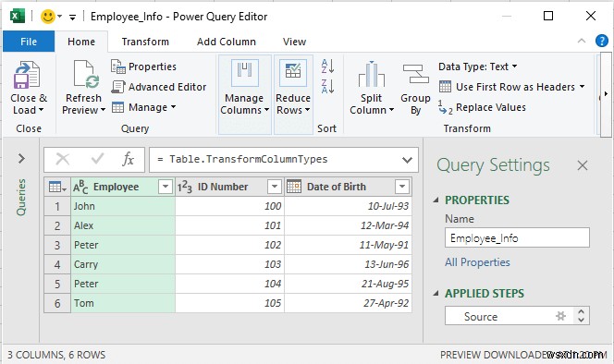
Task: Click the Excel logo icon in title bar
Action: (18, 17)
